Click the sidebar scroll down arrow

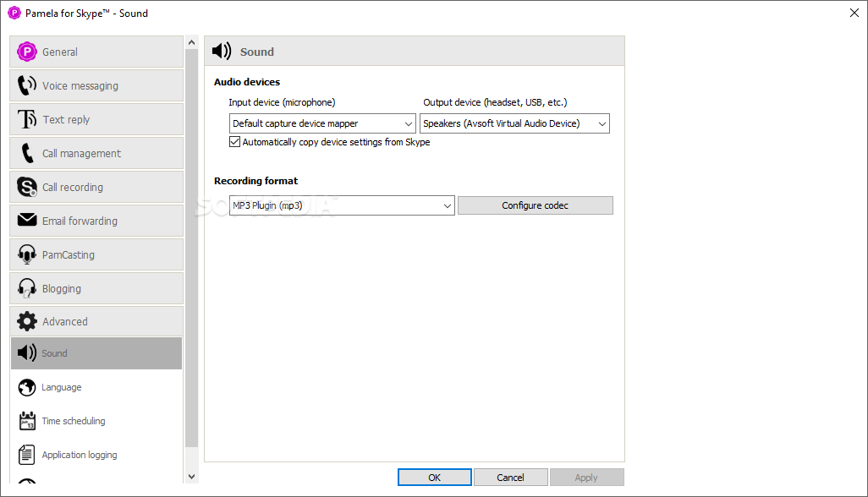[191, 477]
